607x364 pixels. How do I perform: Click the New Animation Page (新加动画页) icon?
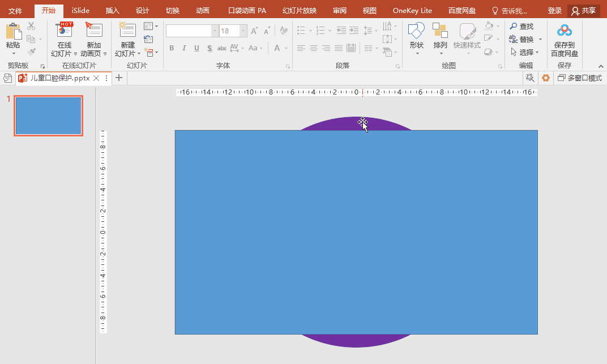[x=93, y=31]
